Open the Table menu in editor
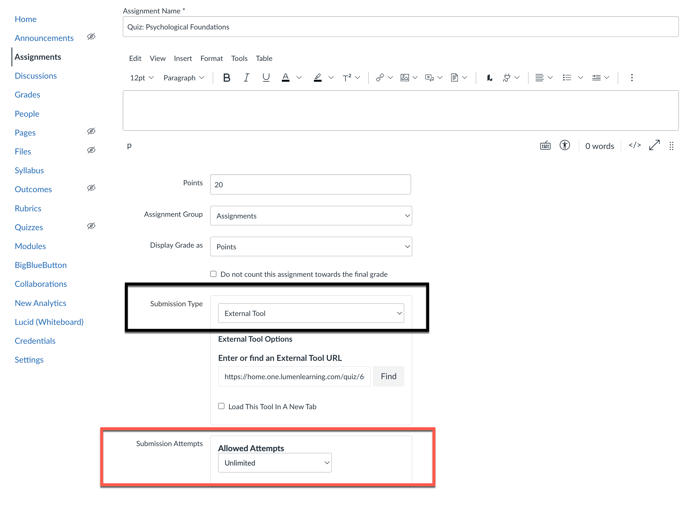 [264, 58]
